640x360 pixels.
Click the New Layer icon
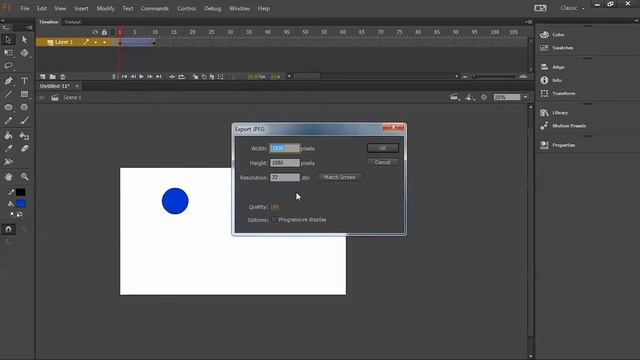(x=43, y=77)
